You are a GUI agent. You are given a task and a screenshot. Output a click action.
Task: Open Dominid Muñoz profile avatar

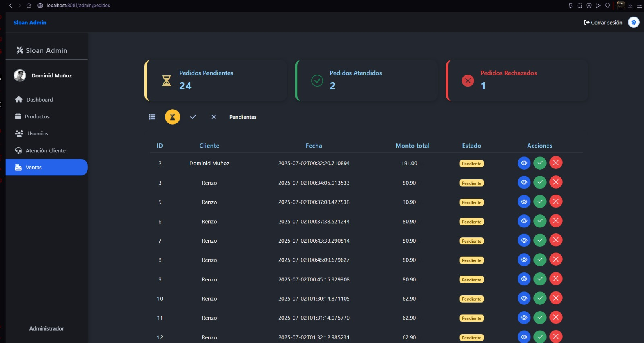coord(20,75)
